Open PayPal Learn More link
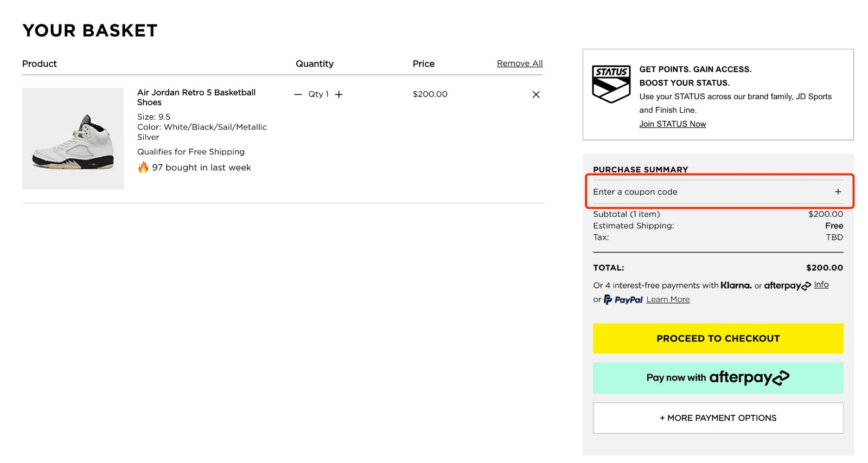868x463 pixels. click(668, 299)
